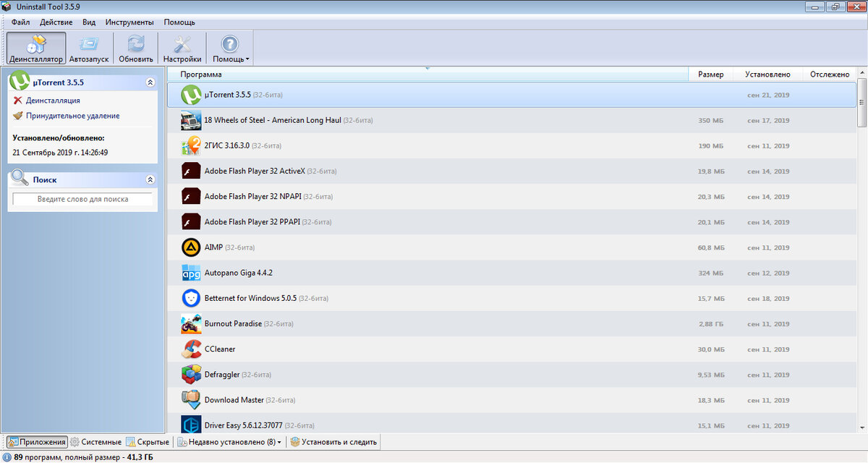Click the search magnifier icon
The image size is (868, 463).
(20, 178)
